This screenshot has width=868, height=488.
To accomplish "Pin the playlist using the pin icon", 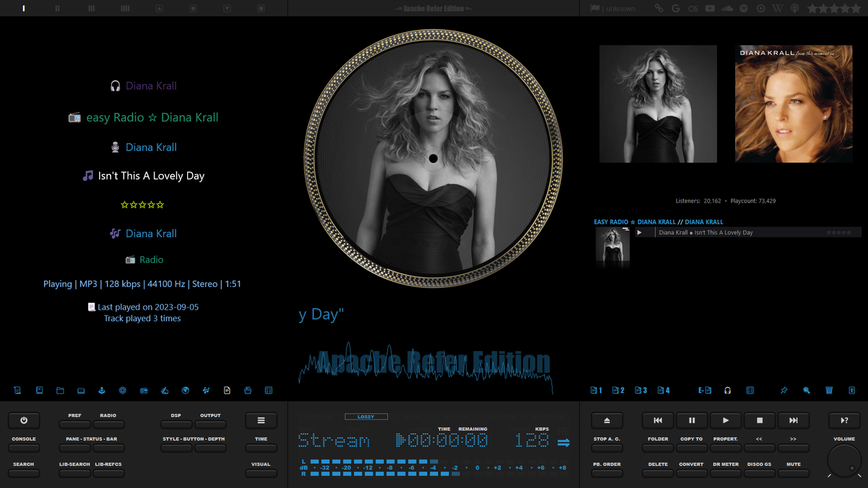I will point(783,390).
